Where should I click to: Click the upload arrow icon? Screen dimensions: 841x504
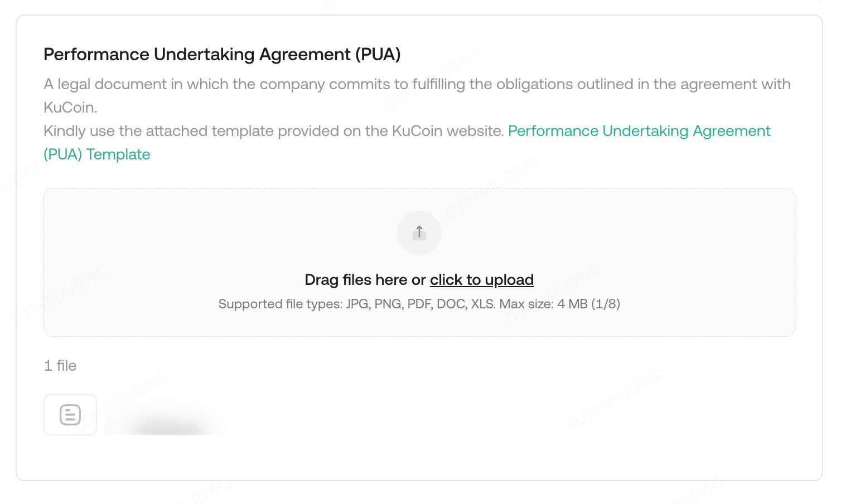419,232
